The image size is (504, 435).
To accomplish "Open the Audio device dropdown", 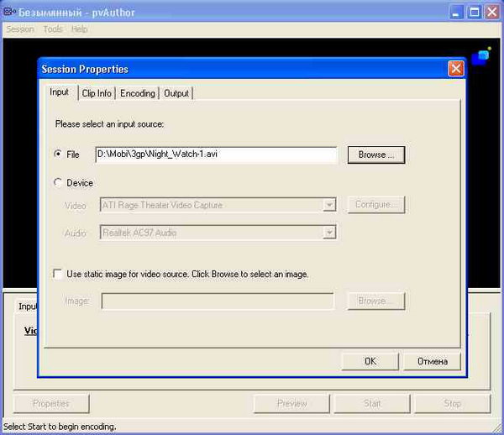I will [x=329, y=233].
